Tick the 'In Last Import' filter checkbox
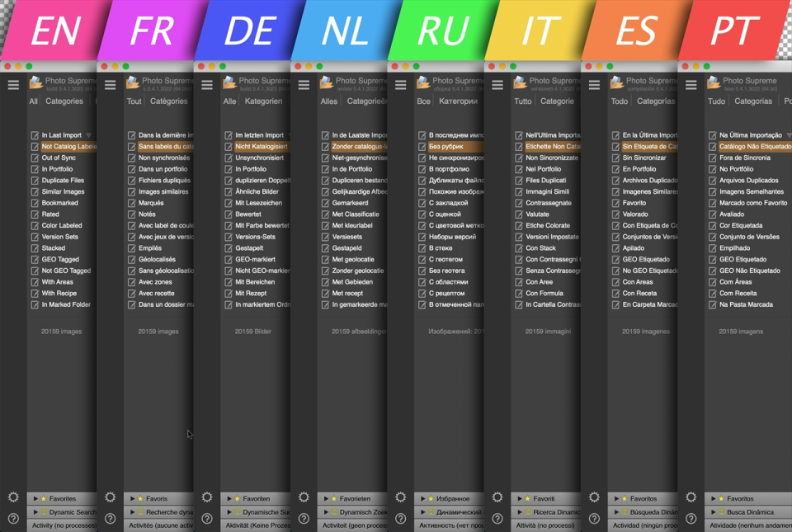Image resolution: width=792 pixels, height=532 pixels. [35, 135]
